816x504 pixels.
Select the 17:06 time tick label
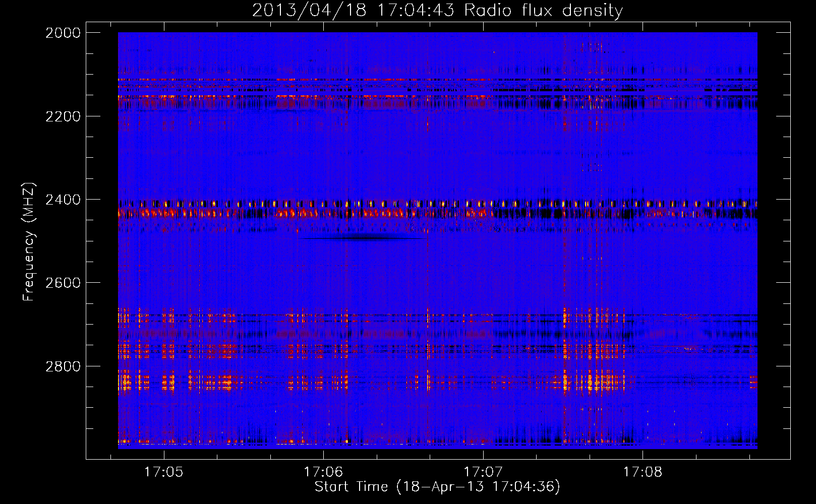(323, 472)
